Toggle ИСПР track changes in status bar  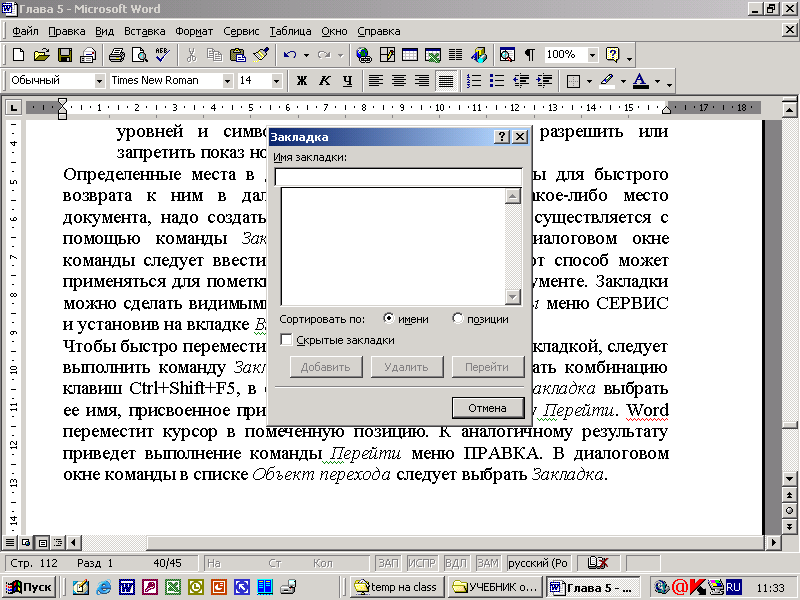pos(421,563)
